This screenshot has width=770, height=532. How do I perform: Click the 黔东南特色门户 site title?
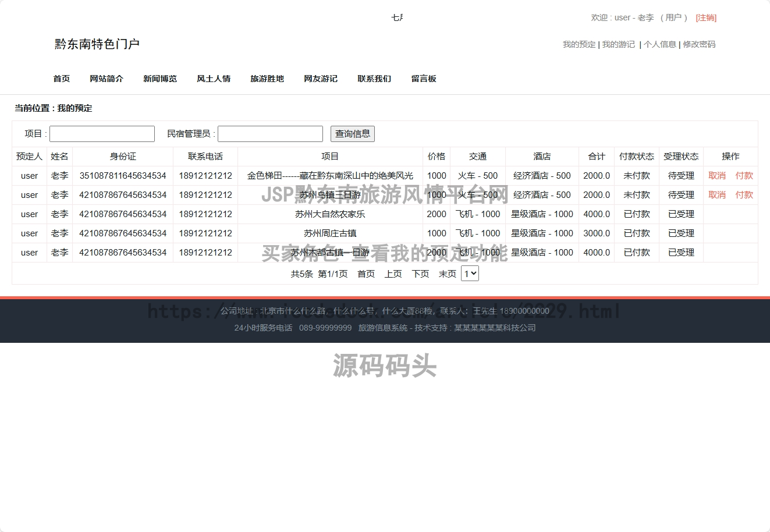click(x=97, y=44)
